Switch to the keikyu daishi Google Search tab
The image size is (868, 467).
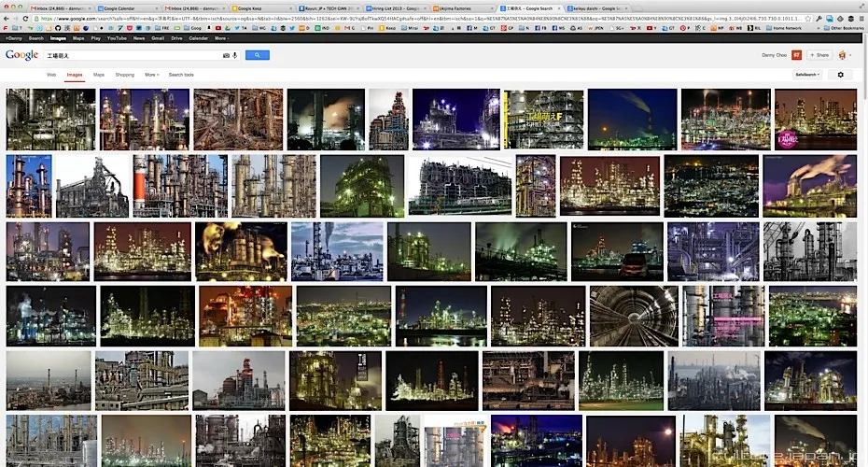[x=596, y=8]
